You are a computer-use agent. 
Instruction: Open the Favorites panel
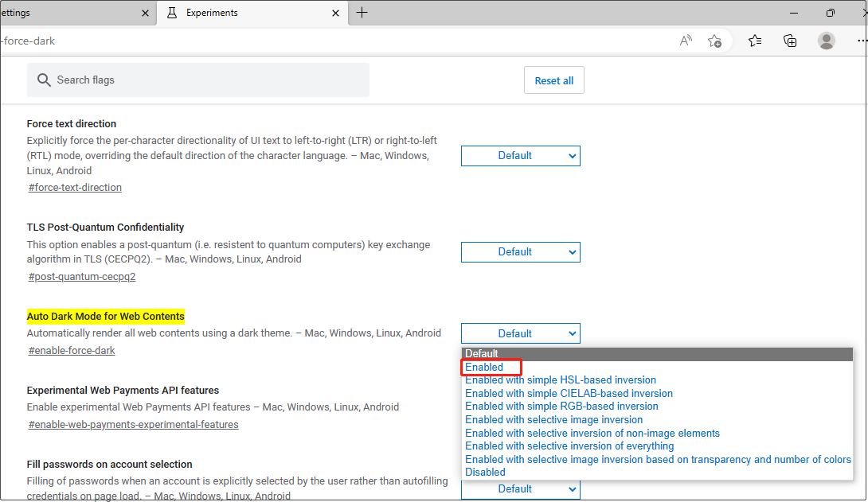pos(754,41)
